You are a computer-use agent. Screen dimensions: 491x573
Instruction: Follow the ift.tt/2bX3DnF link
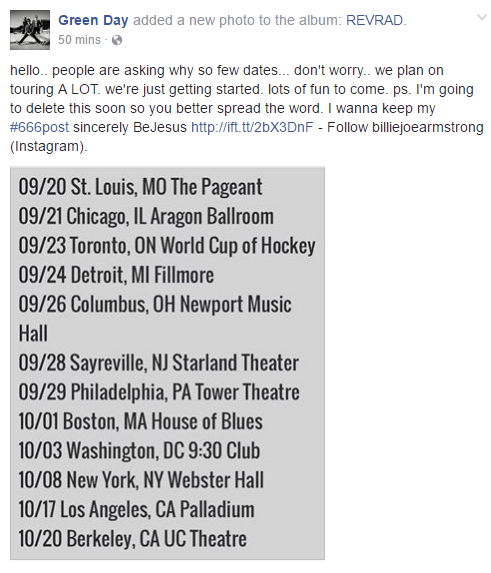[x=252, y=127]
